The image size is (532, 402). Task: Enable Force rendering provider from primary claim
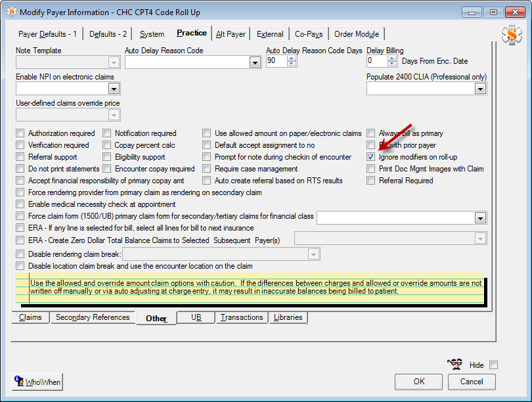pyautogui.click(x=20, y=192)
